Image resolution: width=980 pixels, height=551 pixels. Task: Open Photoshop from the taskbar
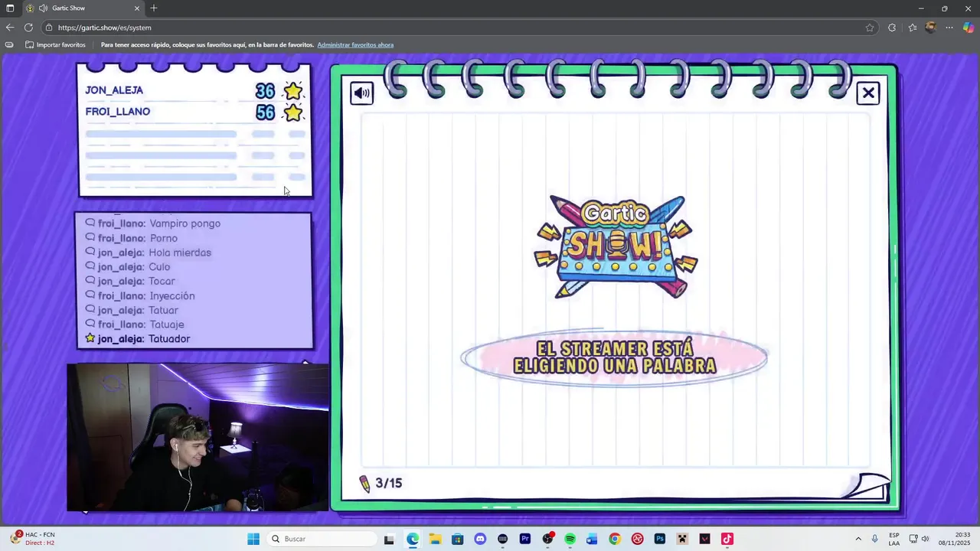click(x=660, y=539)
